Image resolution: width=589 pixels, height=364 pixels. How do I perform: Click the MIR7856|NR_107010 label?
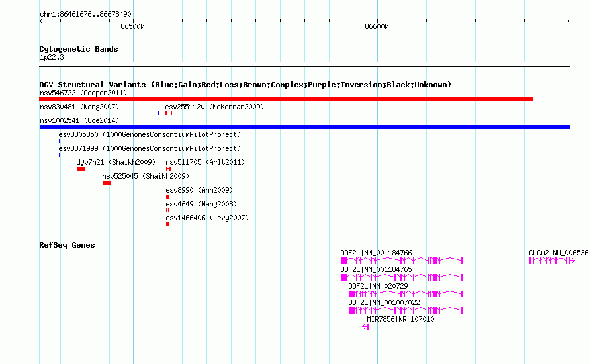(400, 319)
